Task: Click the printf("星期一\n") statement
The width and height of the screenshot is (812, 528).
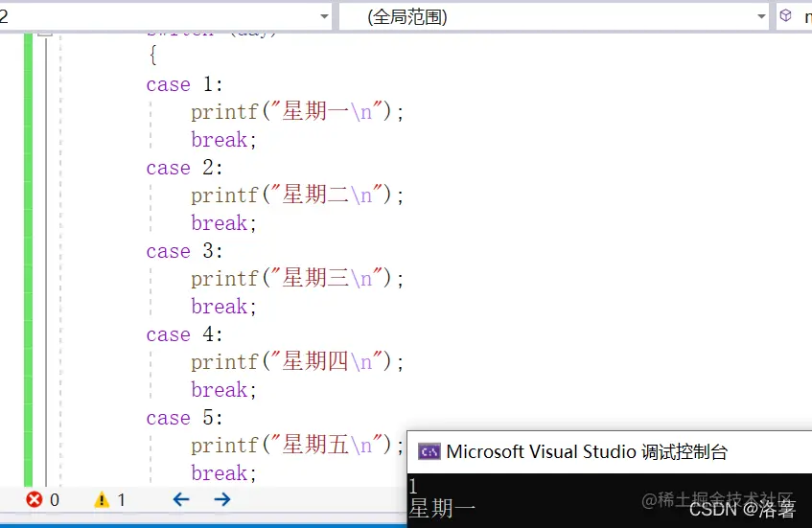Action: (297, 112)
